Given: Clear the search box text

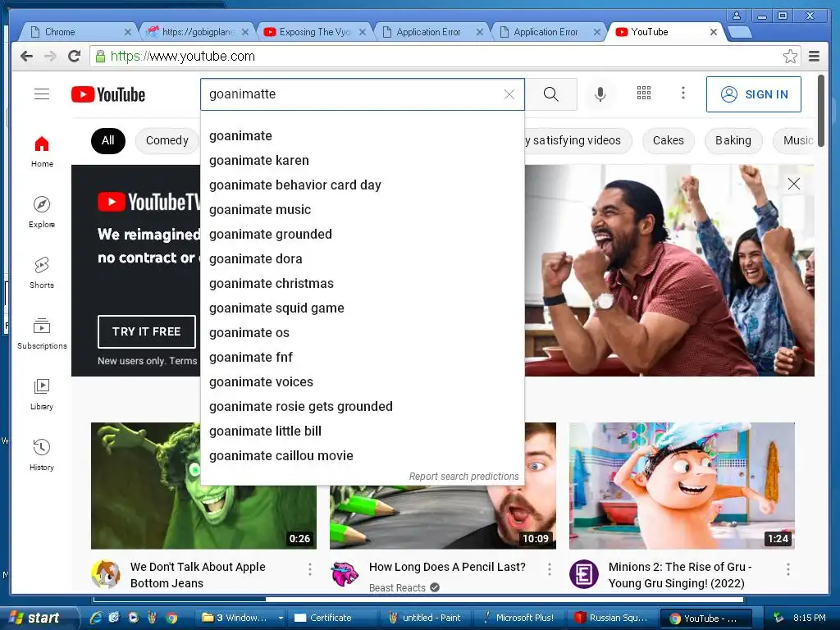Looking at the screenshot, I should click(509, 94).
